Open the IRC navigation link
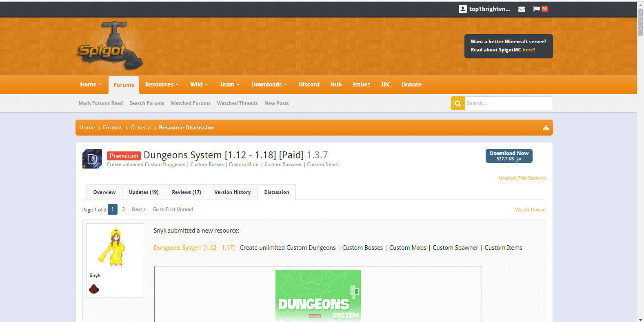The image size is (644, 322). pos(386,84)
